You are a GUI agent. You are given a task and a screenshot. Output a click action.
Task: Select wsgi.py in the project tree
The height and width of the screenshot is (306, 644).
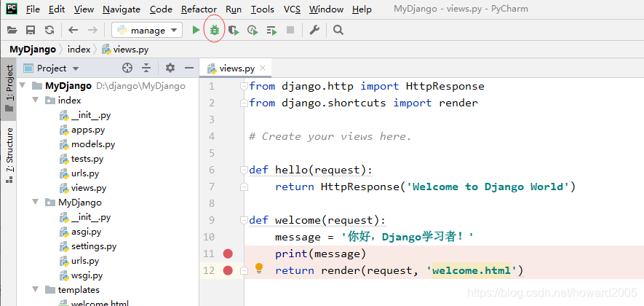coord(87,275)
